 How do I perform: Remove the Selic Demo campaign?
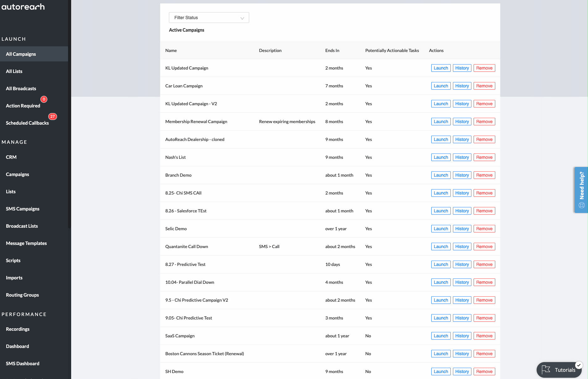[484, 229]
